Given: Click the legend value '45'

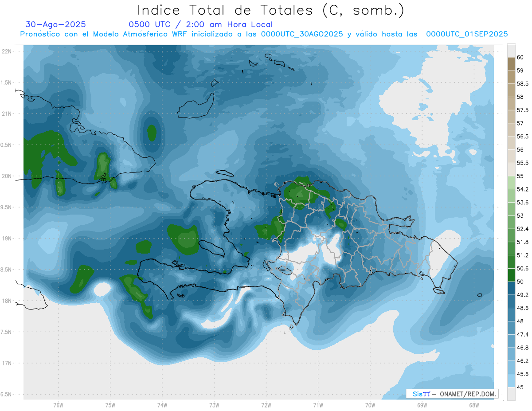Looking at the screenshot, I should tap(520, 387).
